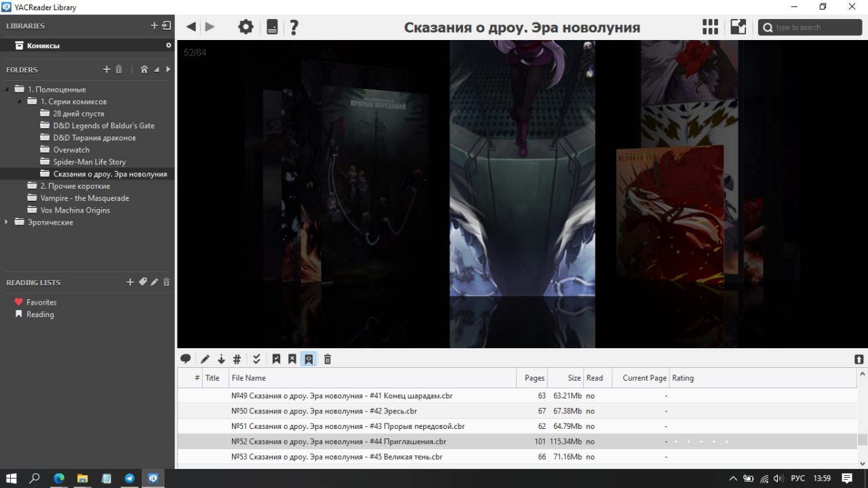
Task: Rename selected reading list pencil icon
Action: 155,282
